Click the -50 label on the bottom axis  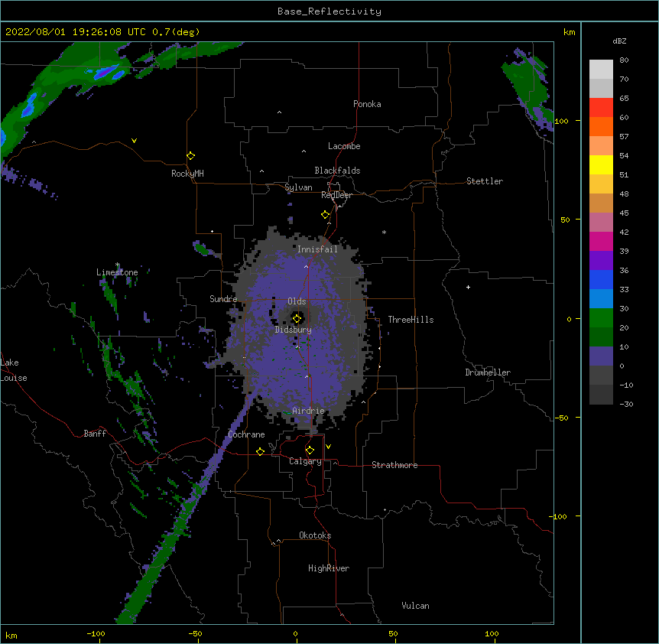click(195, 633)
